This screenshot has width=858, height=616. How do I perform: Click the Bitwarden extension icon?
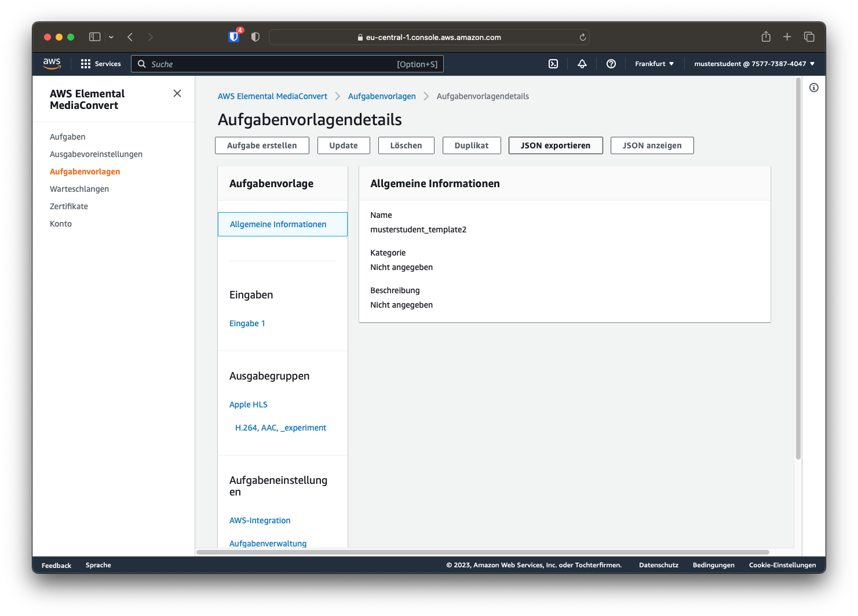tap(234, 37)
